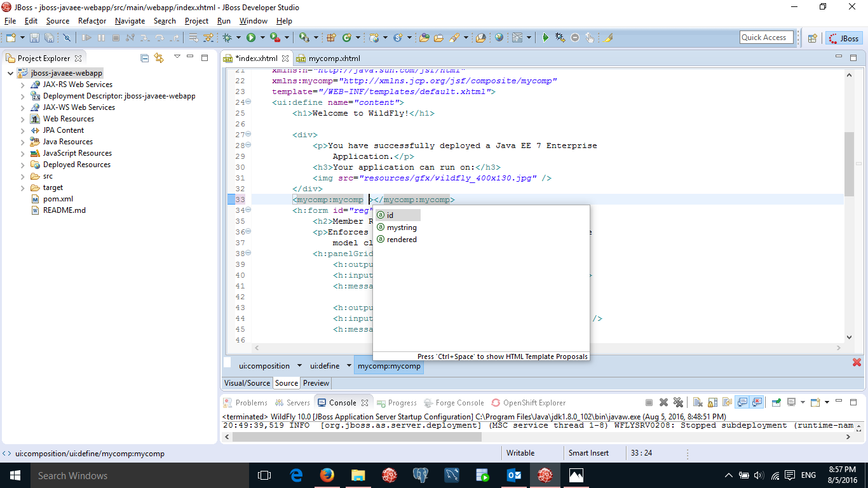
Task: Open the ui:composition breadcrumb dropdown arrow
Action: coord(298,366)
